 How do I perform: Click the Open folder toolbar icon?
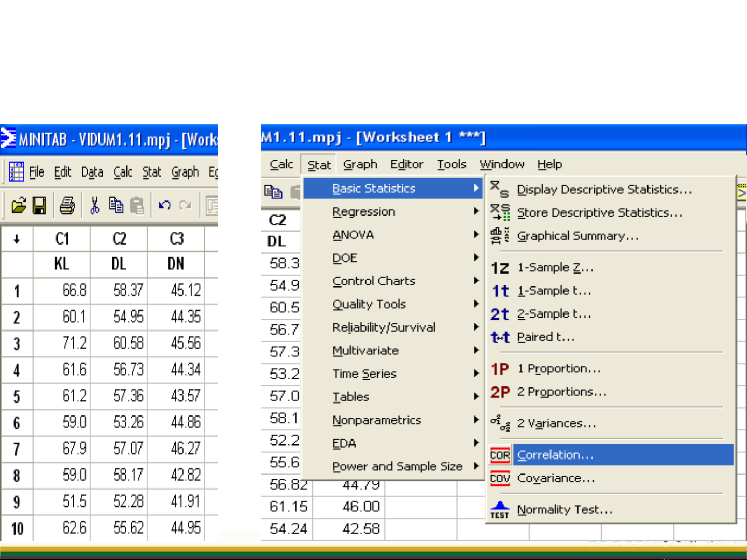[19, 206]
